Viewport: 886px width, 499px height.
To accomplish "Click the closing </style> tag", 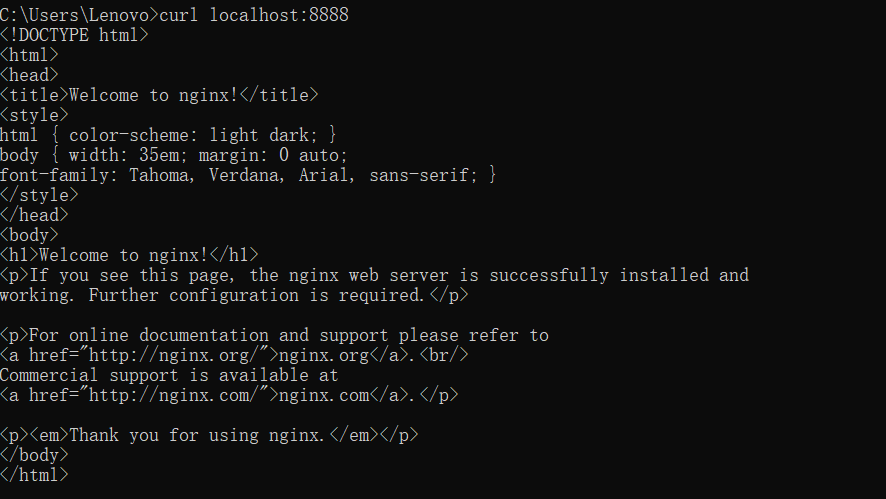I will point(39,195).
